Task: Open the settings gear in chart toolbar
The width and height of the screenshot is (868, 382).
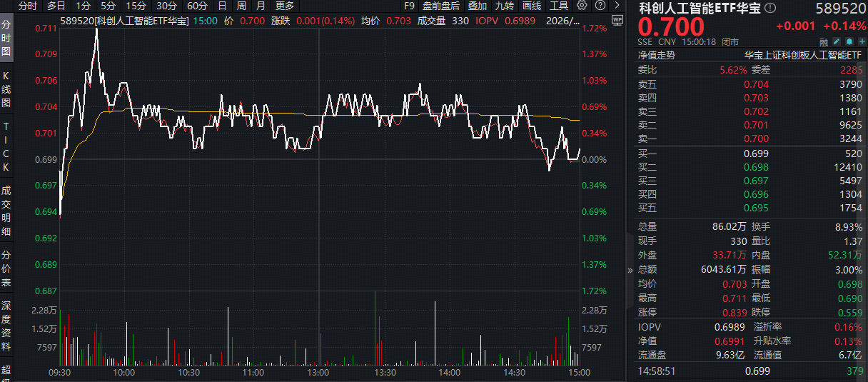Action: coord(582,6)
